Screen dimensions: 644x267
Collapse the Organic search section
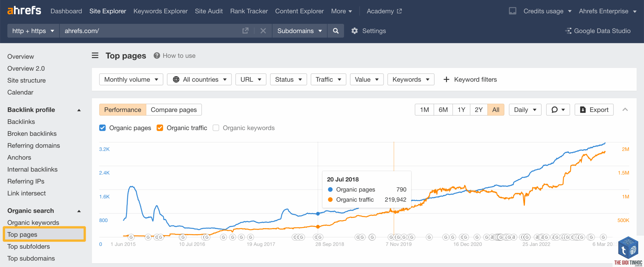click(x=79, y=211)
